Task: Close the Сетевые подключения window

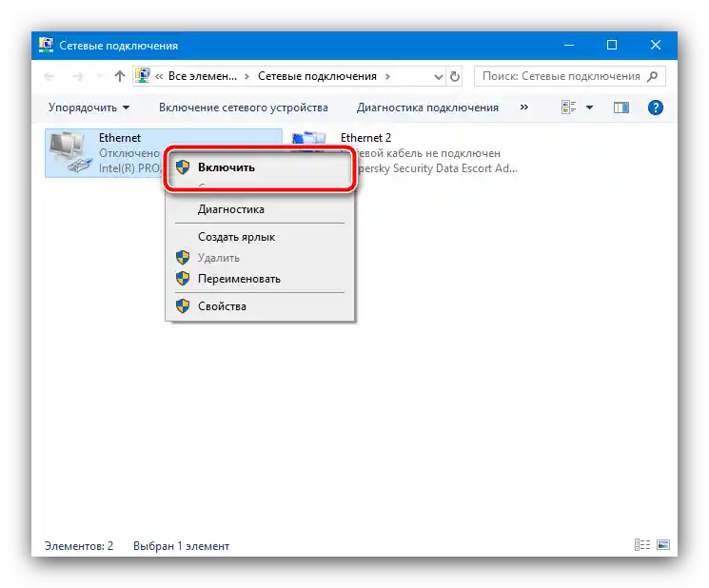Action: click(656, 45)
